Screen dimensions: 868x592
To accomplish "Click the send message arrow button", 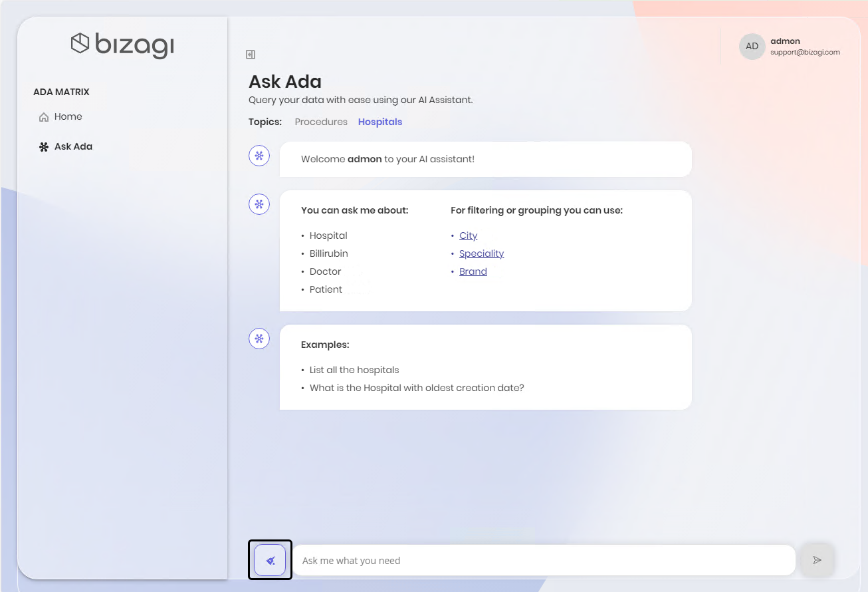I will tap(817, 560).
